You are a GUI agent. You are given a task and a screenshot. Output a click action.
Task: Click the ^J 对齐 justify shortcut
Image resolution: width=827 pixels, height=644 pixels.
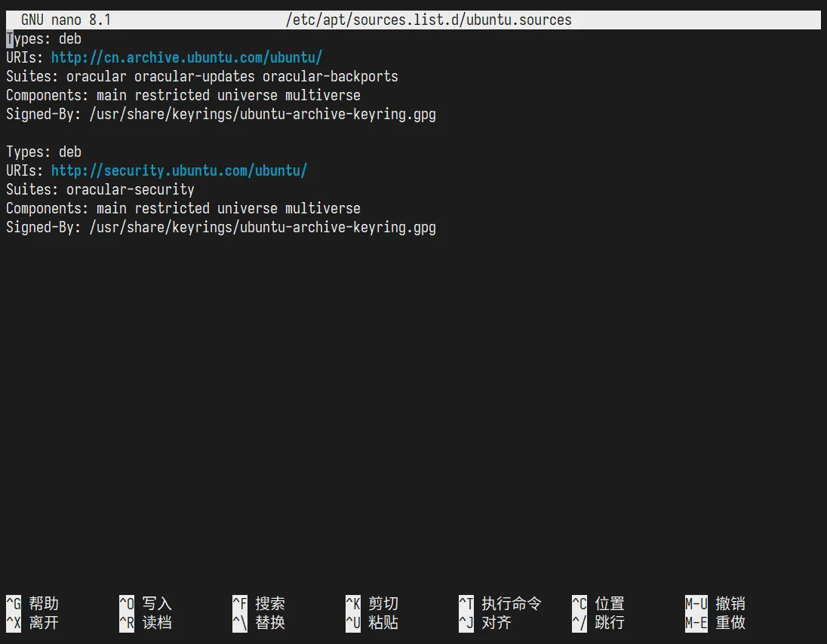pos(485,623)
